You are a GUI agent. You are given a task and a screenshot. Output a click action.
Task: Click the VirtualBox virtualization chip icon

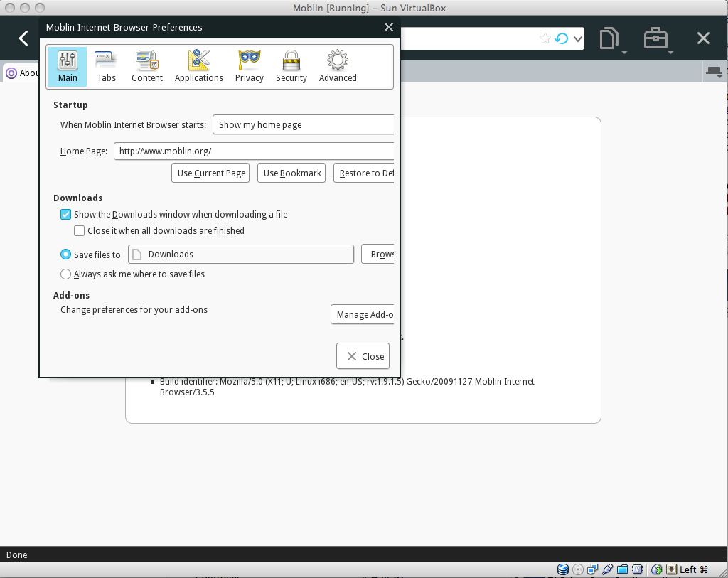point(638,569)
